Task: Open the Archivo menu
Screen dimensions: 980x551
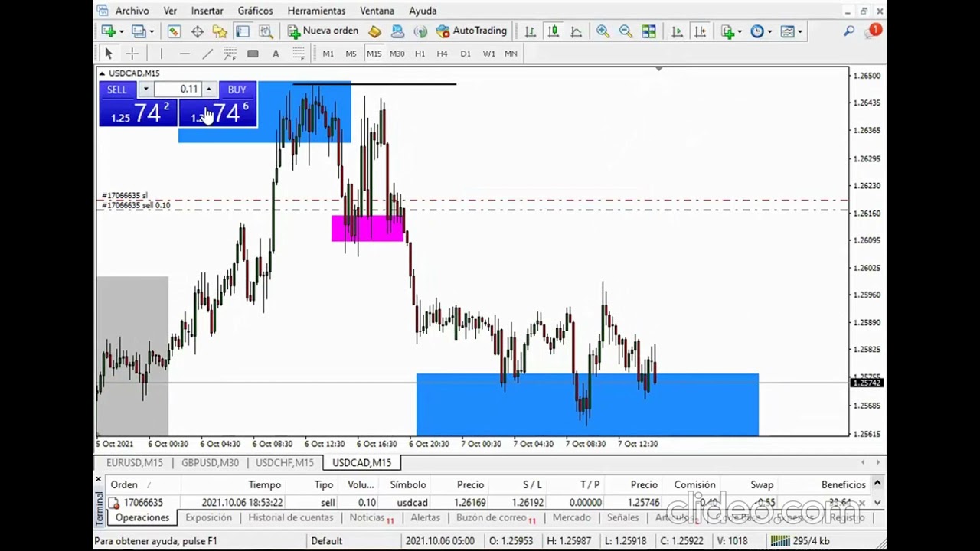Action: 132,11
